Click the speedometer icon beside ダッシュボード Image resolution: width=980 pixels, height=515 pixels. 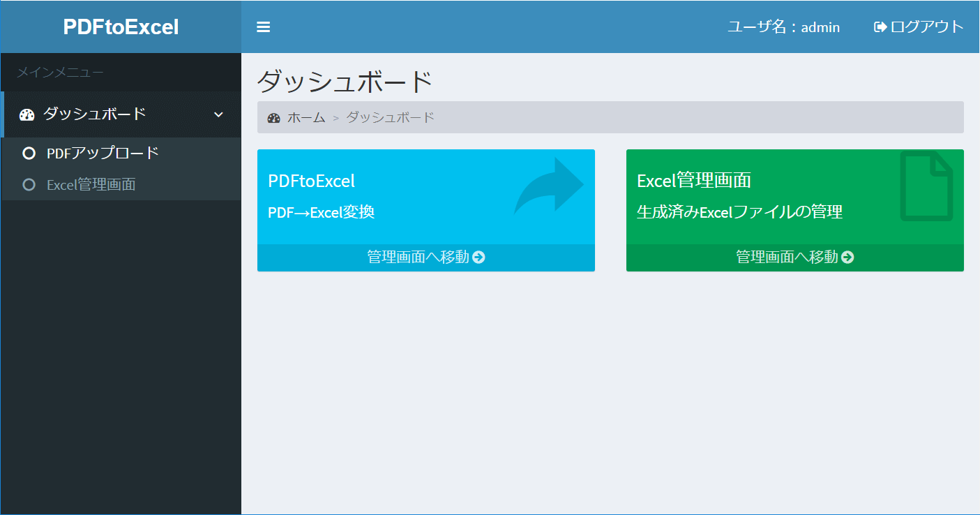tap(27, 114)
